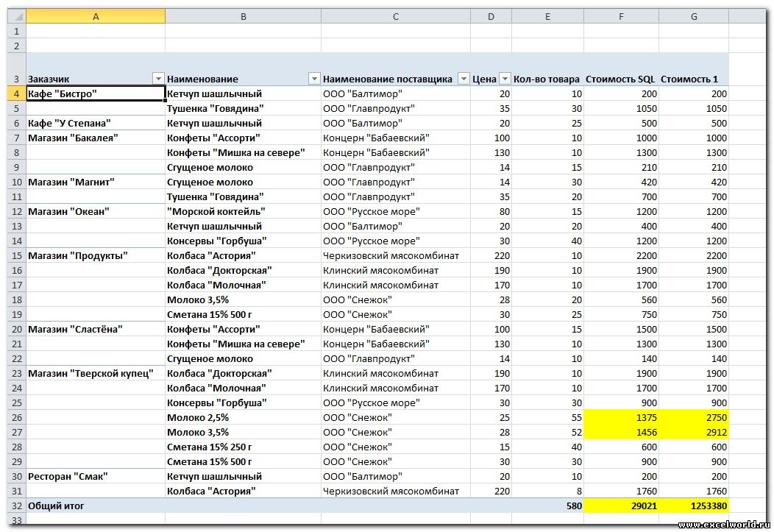
Task: Click highlighted value 2750
Action: 694,417
